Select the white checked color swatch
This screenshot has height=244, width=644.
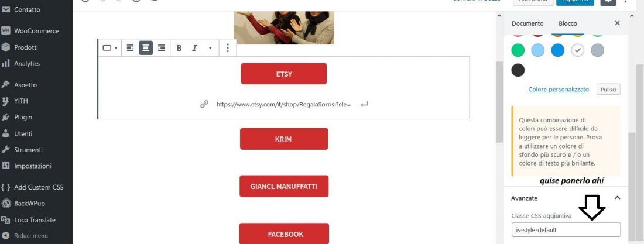577,50
